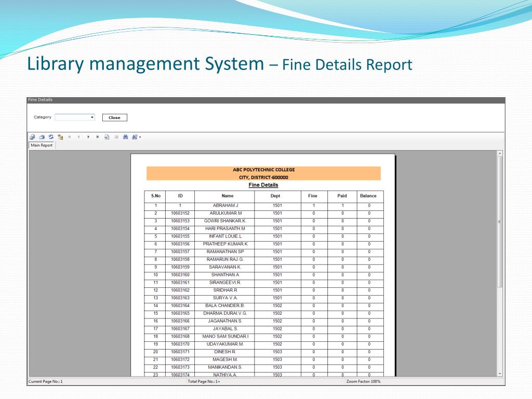Go to next page arrow
The image size is (532, 399).
coord(88,137)
